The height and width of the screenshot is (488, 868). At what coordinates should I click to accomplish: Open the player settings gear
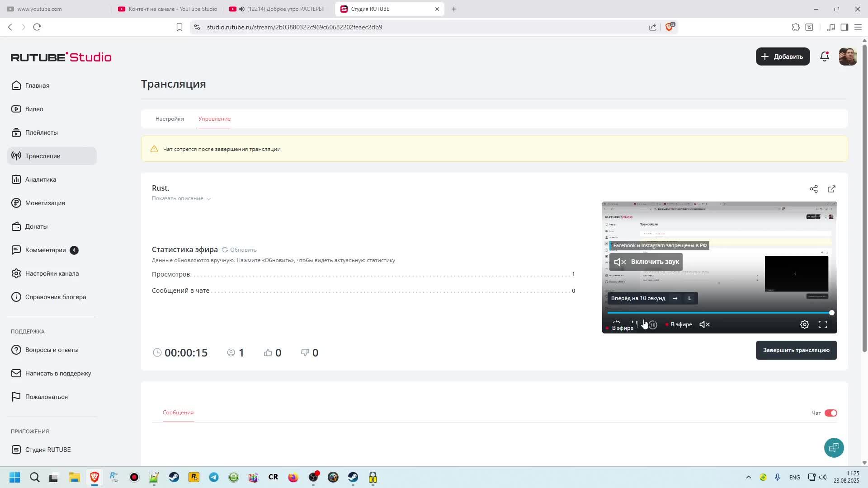point(804,324)
